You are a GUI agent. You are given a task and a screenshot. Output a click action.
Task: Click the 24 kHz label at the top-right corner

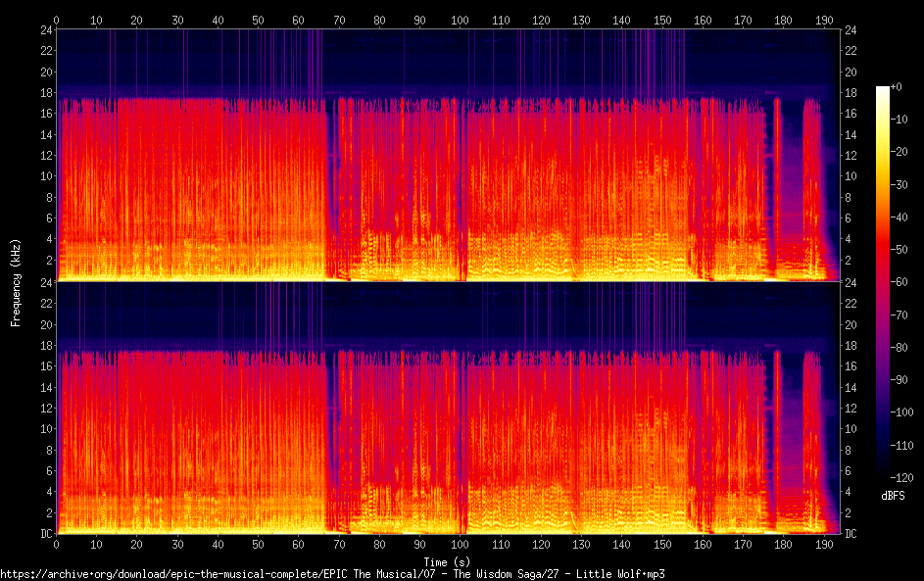click(x=851, y=29)
